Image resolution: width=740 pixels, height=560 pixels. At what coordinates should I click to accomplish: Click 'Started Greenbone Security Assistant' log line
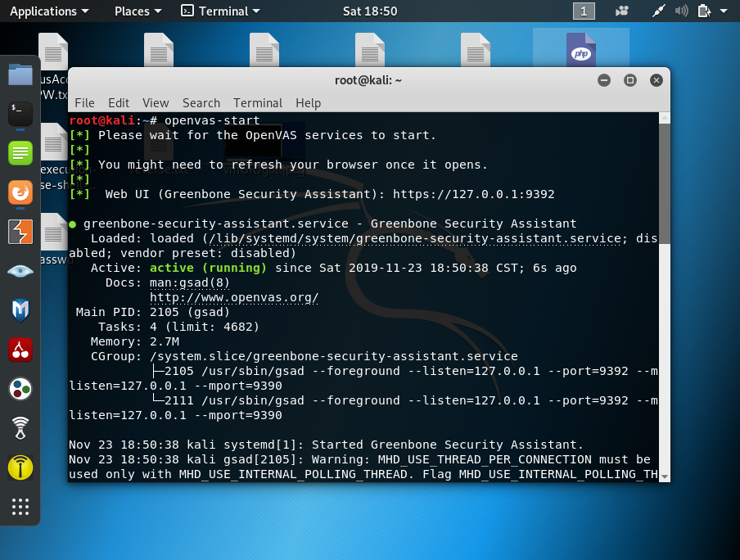326,445
